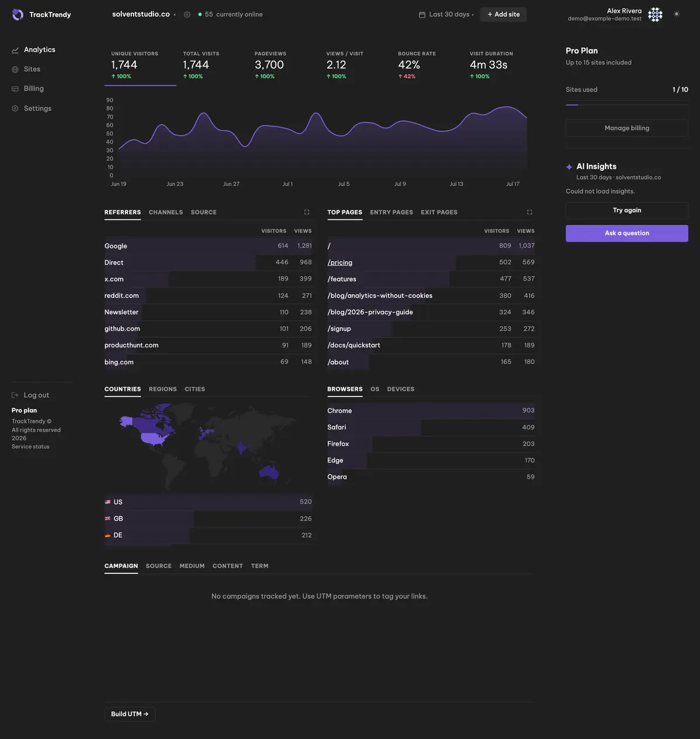Switch to the OS tab
Image resolution: width=700 pixels, height=739 pixels.
[375, 389]
